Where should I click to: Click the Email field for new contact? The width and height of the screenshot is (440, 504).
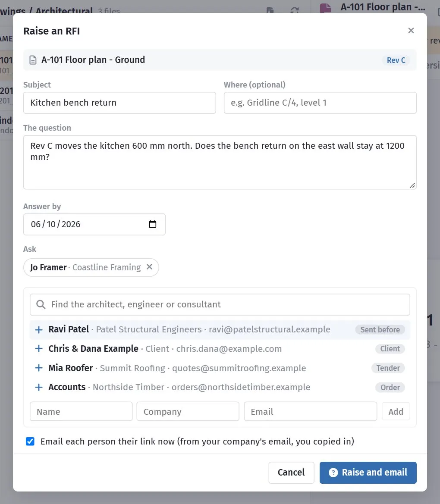[311, 411]
